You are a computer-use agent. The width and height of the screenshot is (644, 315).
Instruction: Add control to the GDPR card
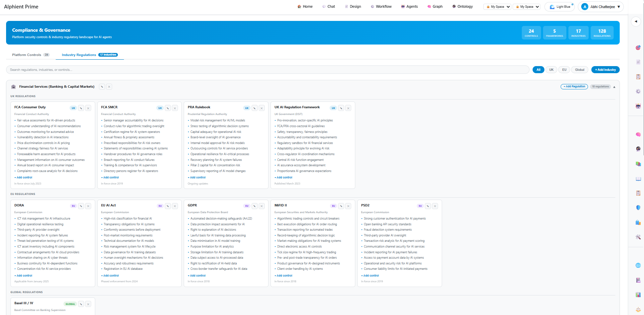pos(197,276)
